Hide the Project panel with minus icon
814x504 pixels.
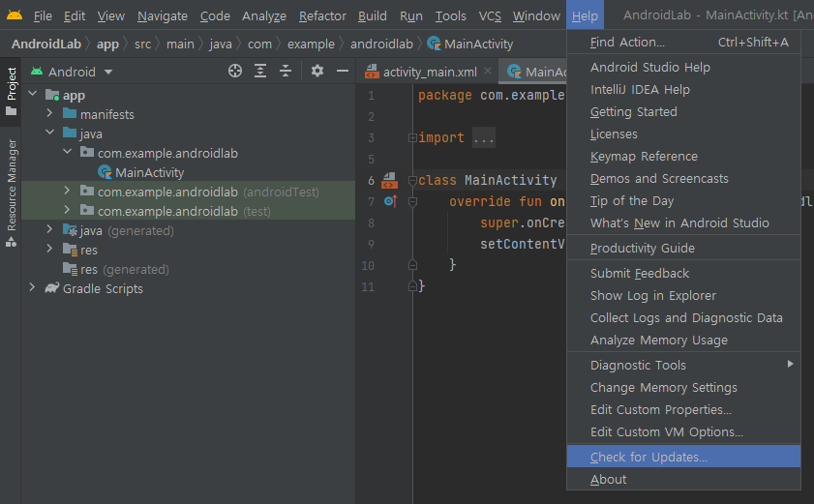[342, 71]
